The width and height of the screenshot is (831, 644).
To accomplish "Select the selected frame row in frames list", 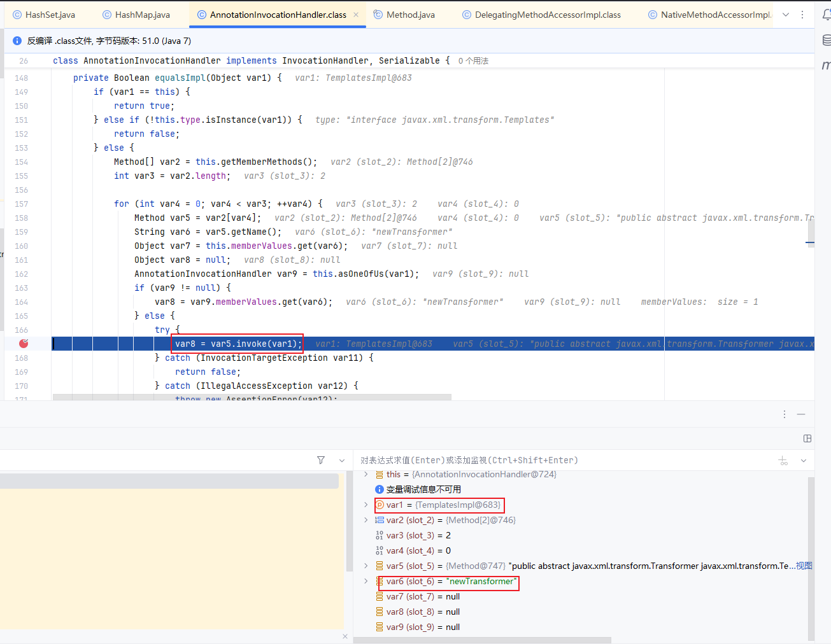I will pos(169,481).
